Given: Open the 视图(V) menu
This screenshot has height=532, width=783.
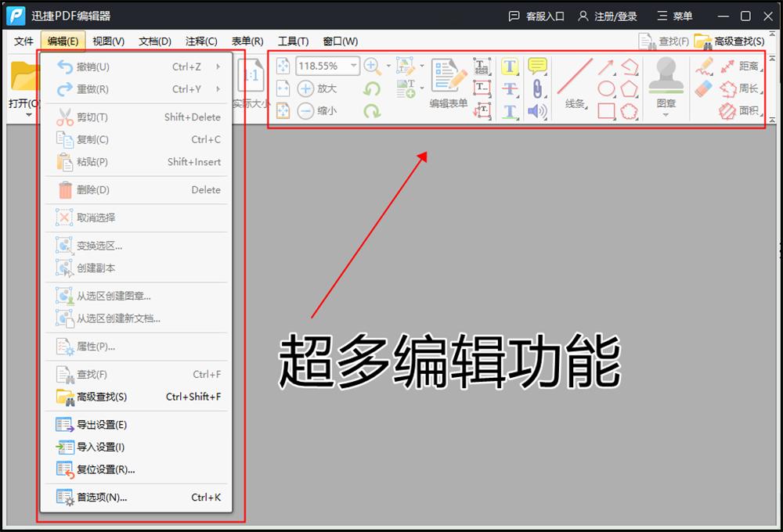Looking at the screenshot, I should (109, 41).
